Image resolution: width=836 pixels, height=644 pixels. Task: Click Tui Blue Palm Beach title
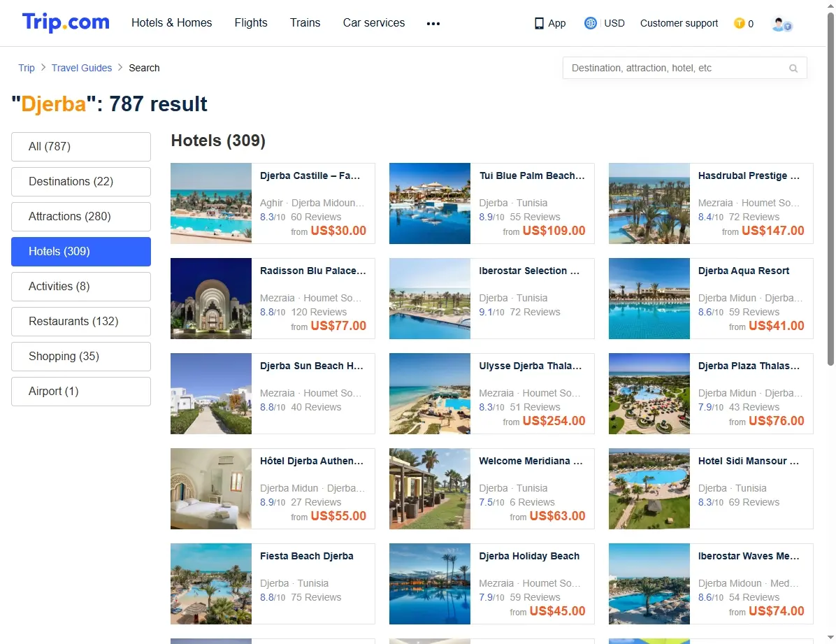[531, 176]
